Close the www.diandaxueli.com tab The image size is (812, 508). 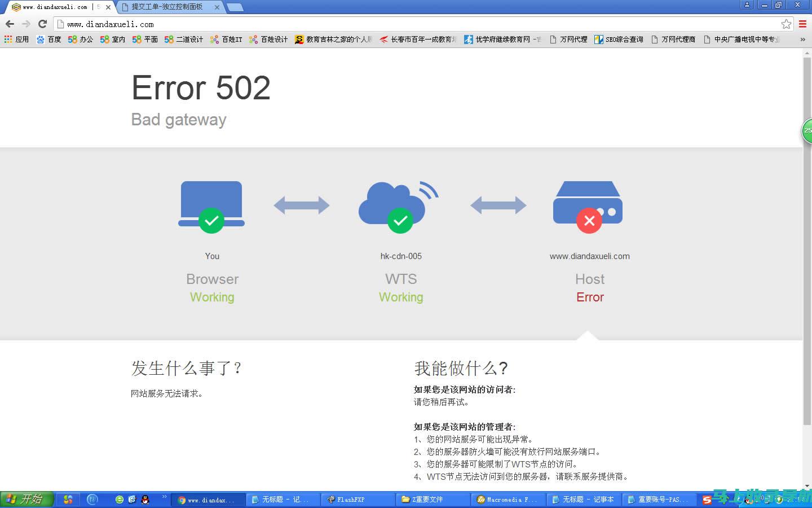108,7
